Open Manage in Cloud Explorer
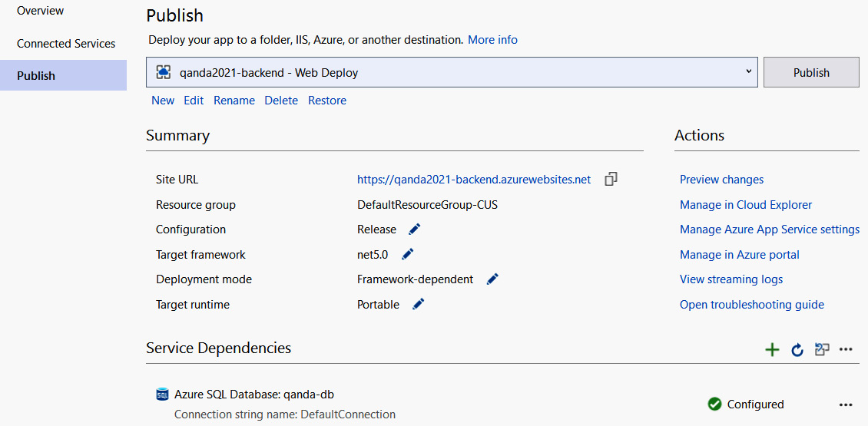The width and height of the screenshot is (868, 426). point(746,205)
